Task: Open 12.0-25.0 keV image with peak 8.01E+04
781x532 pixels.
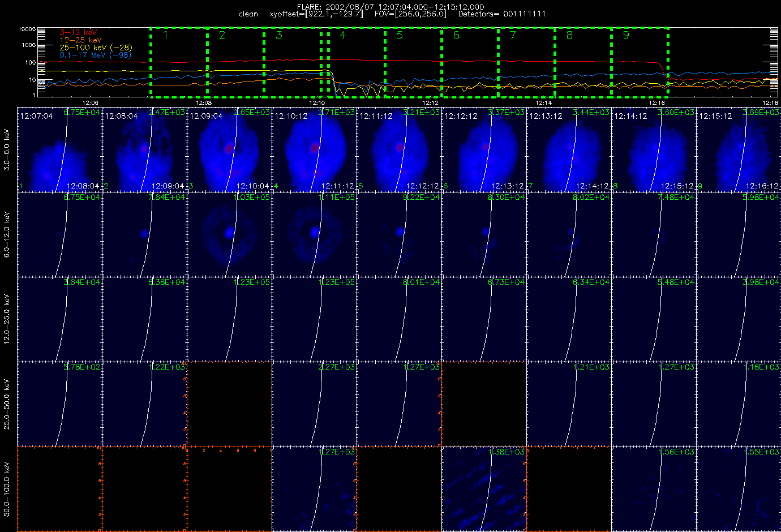Action: click(x=399, y=319)
